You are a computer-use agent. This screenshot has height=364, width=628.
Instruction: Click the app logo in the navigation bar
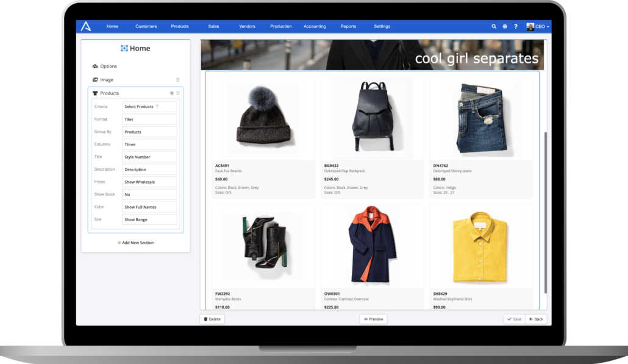tap(86, 26)
